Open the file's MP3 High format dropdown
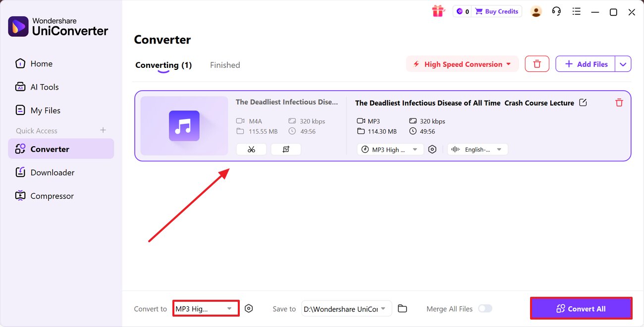The image size is (644, 327). click(x=390, y=149)
